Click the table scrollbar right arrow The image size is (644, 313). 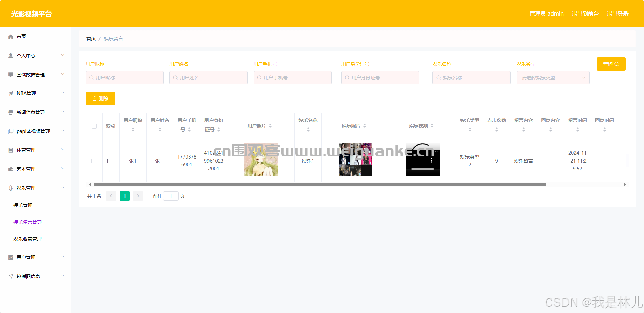coord(625,184)
